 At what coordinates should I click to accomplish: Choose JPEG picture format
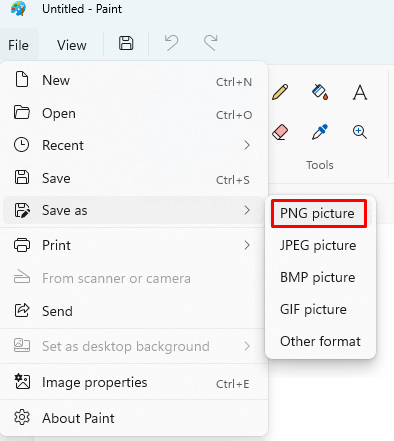pyautogui.click(x=318, y=245)
